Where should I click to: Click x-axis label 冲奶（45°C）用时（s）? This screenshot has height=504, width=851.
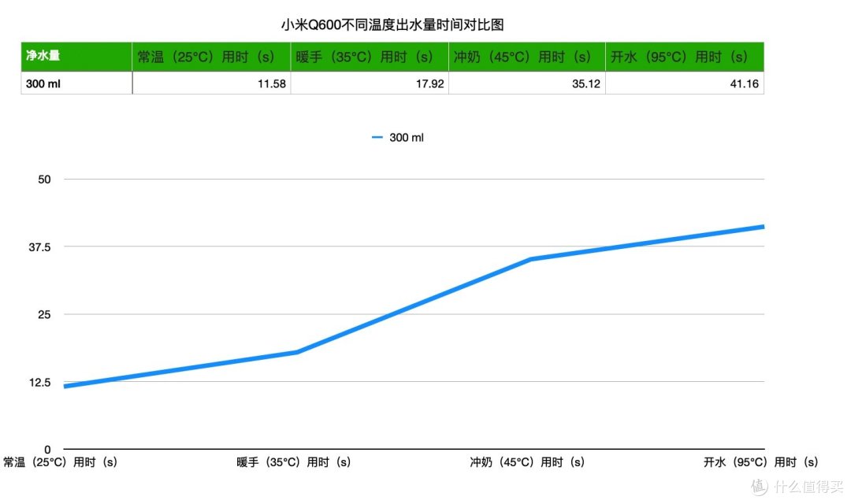pos(527,462)
